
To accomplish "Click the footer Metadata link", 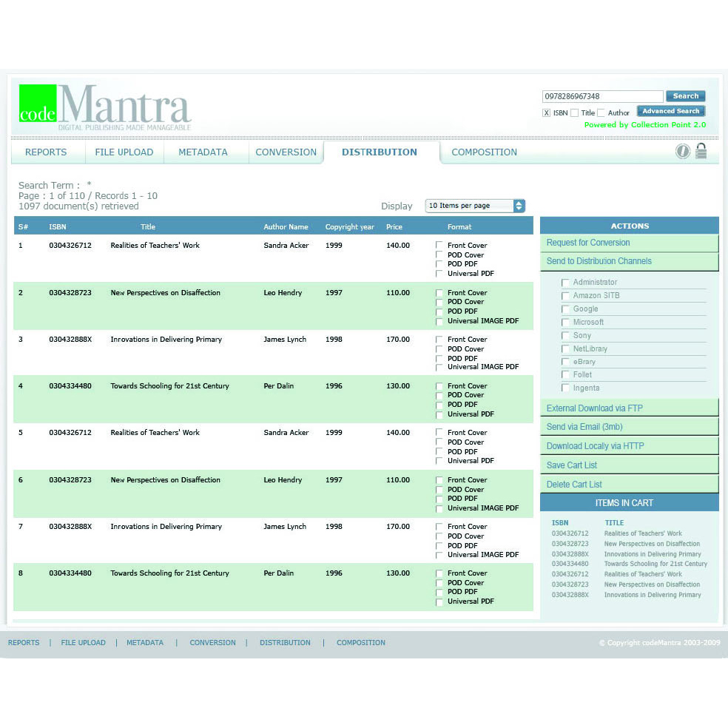I will tap(145, 643).
